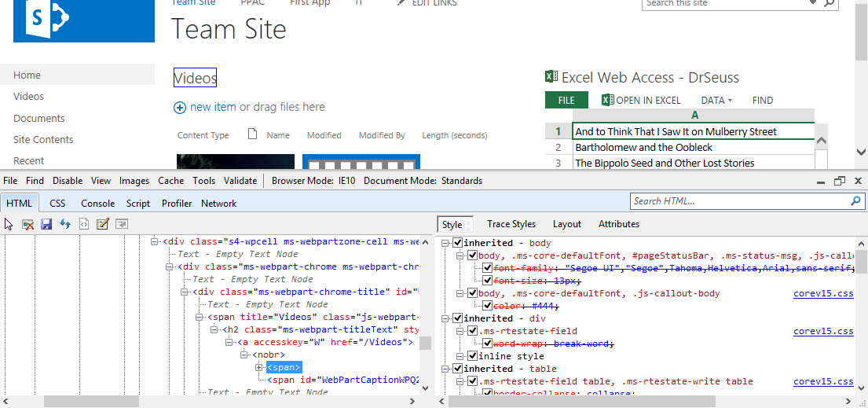Activate the select element by click arrow tool
868x408 pixels.
(x=9, y=224)
